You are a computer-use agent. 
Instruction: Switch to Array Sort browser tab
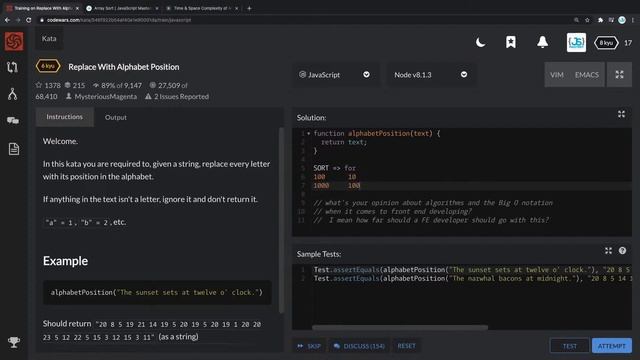[122, 8]
